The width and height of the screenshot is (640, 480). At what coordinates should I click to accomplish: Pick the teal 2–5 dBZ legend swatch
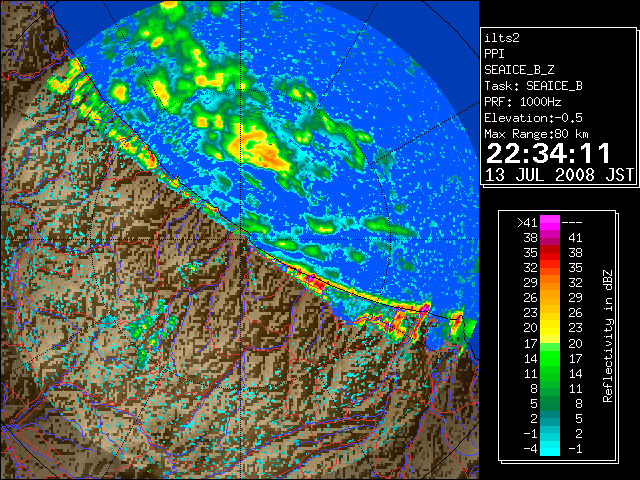pyautogui.click(x=550, y=418)
